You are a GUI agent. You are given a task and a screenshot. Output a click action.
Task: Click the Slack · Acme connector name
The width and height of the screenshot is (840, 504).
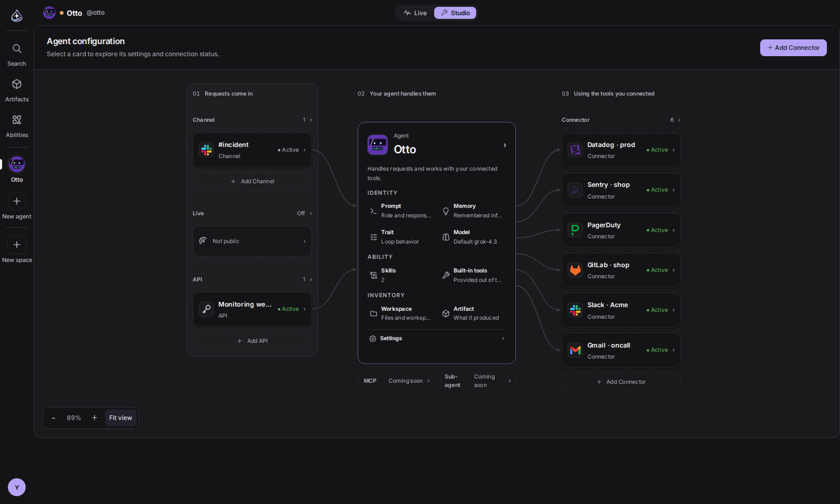[607, 305]
